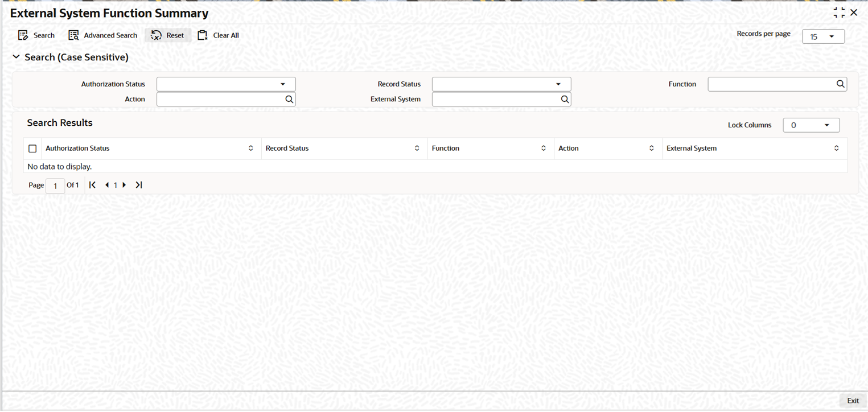Sort by Action column
This screenshot has height=412, width=868.
tap(652, 149)
